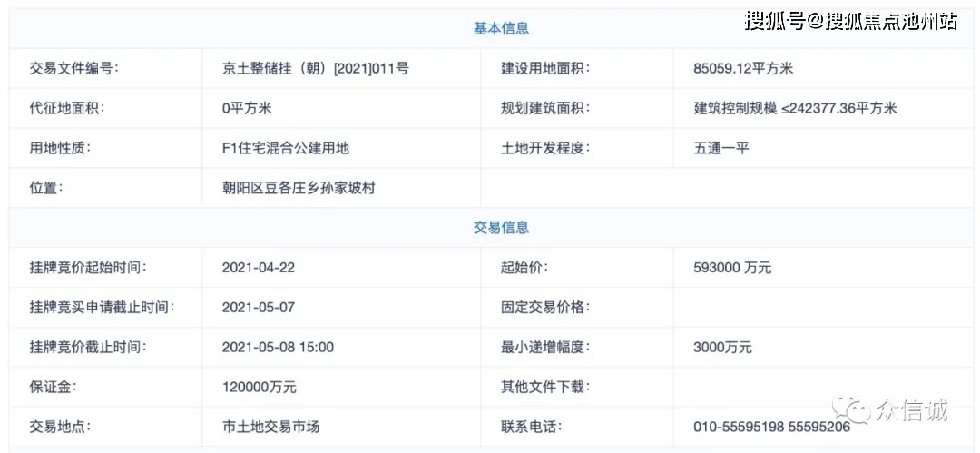Screen dimensions: 980x453
Task: Click the 基本信息 section header
Action: [501, 29]
